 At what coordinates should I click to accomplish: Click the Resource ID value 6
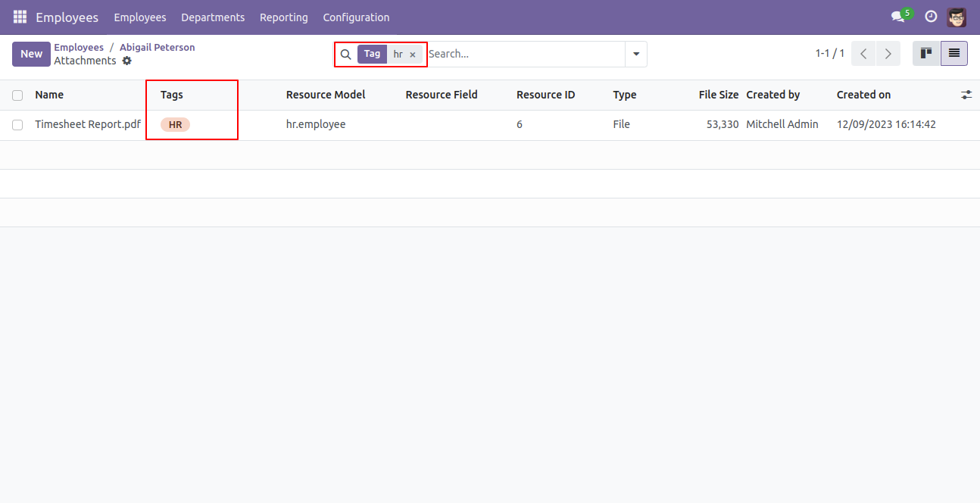[x=520, y=124]
